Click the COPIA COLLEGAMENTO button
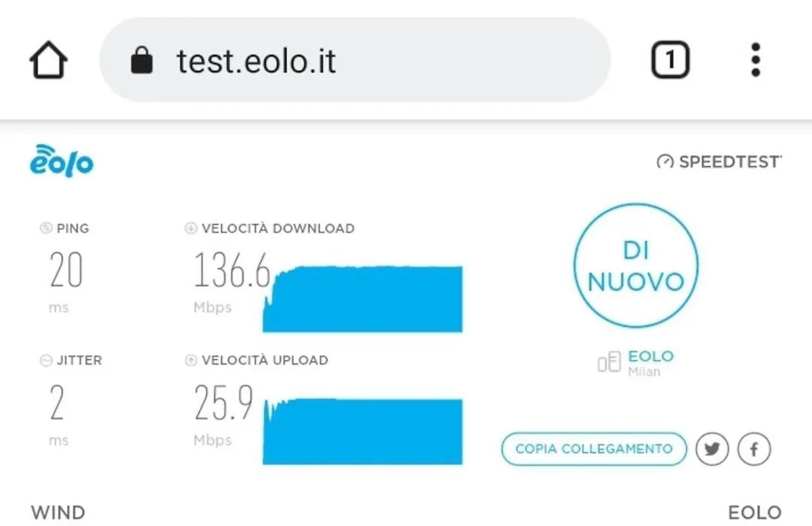Image resolution: width=812 pixels, height=526 pixels. (594, 449)
